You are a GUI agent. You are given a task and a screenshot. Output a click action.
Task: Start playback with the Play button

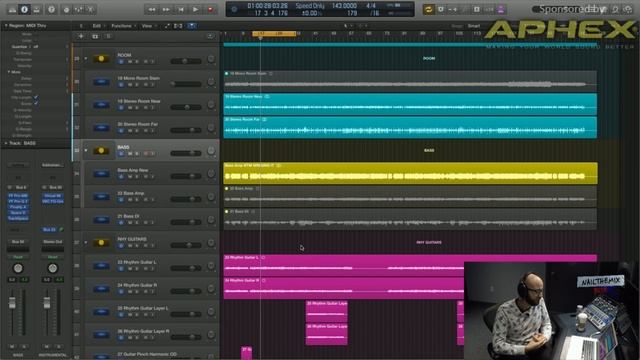pyautogui.click(x=196, y=9)
